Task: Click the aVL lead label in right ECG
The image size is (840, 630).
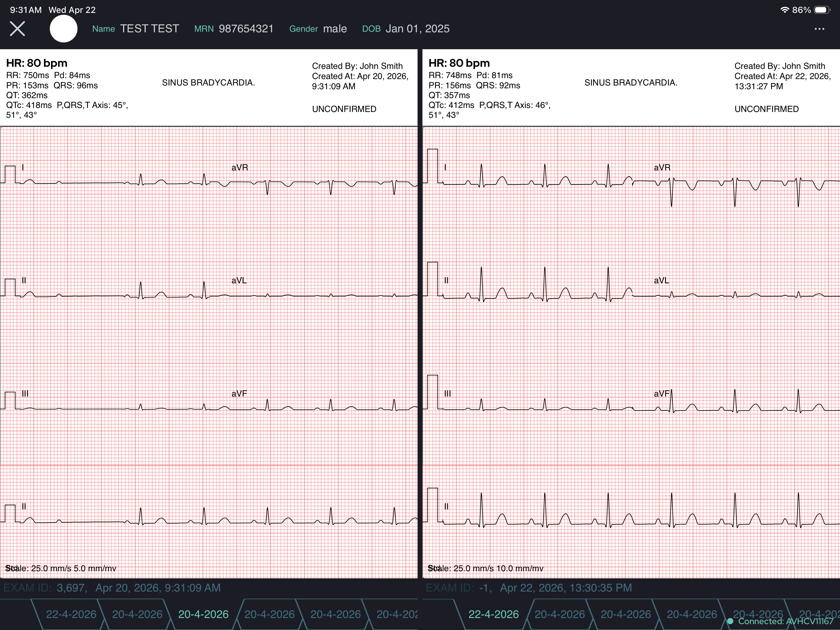Action: click(x=661, y=281)
